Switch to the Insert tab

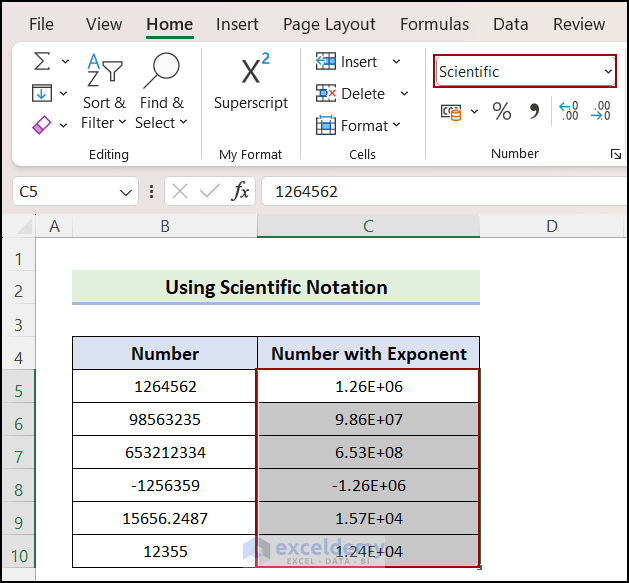point(237,24)
